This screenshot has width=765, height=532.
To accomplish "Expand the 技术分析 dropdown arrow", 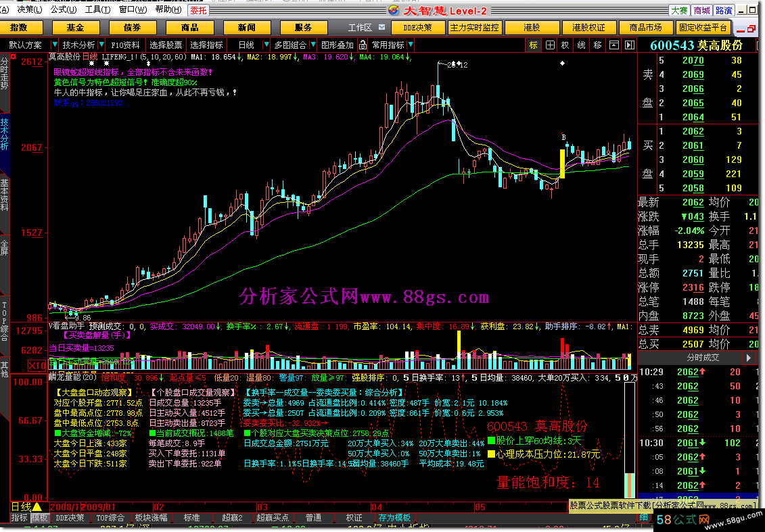I will [x=101, y=45].
